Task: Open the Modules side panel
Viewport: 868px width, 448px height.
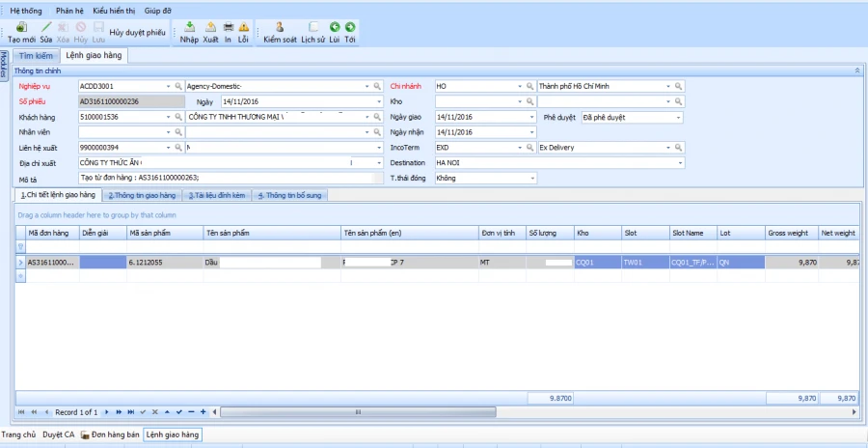Action: tap(4, 66)
